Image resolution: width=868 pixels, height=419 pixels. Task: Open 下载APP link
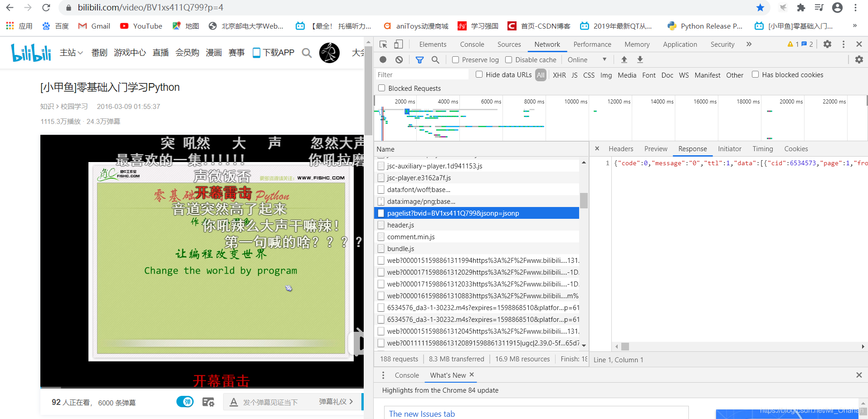[273, 53]
